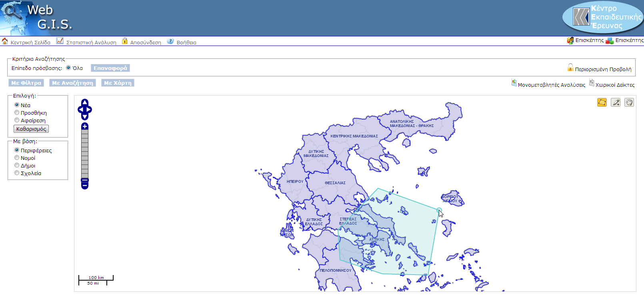Image resolution: width=644 pixels, height=297 pixels.
Task: Choose Περιφέρειες as selection basis
Action: click(x=17, y=150)
